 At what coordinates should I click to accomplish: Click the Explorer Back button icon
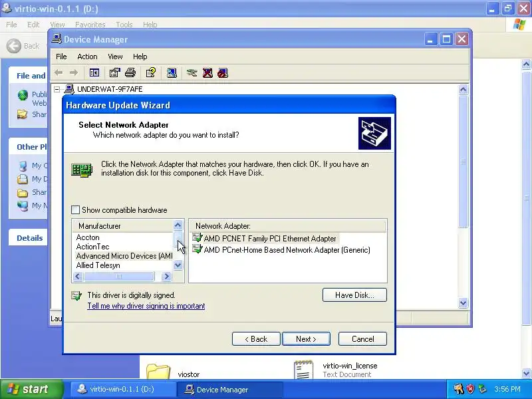(x=14, y=46)
